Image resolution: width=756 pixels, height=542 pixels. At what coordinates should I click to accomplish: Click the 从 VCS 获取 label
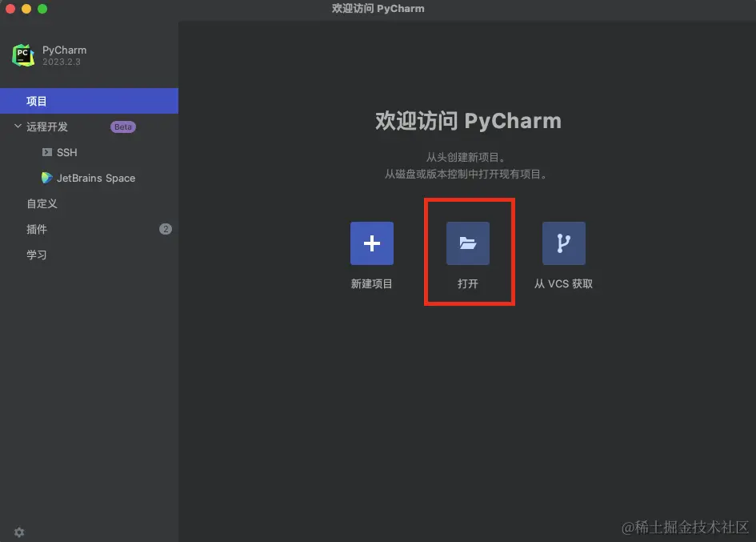click(x=564, y=283)
